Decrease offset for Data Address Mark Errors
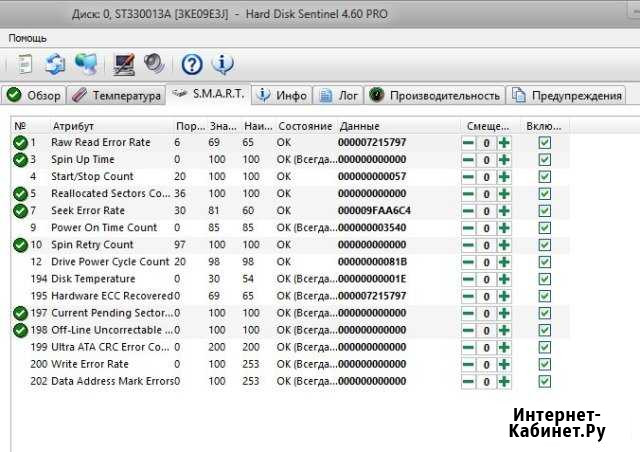Viewport: 640px width, 452px height. [x=468, y=381]
